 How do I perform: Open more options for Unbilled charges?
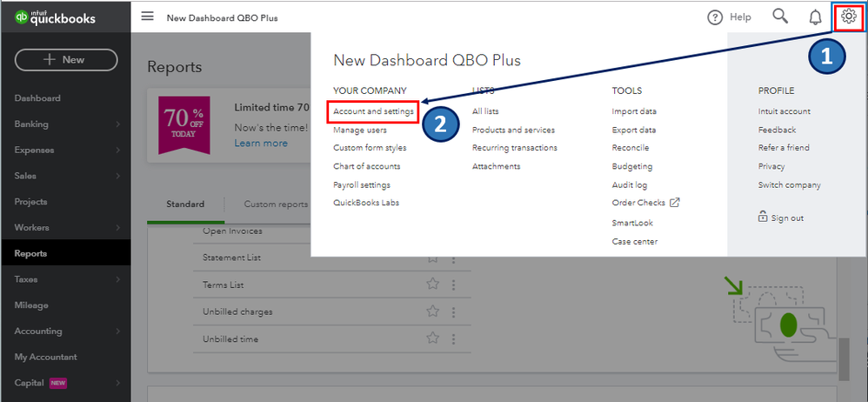[454, 312]
